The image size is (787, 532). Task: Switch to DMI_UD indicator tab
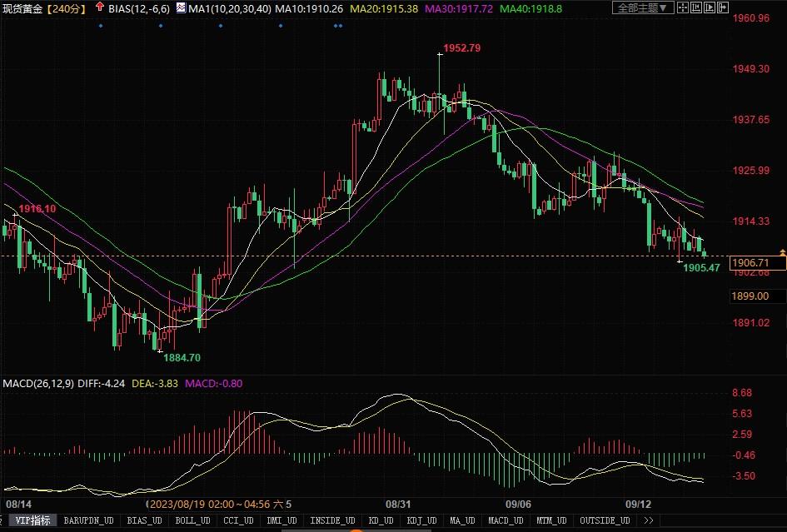(281, 520)
